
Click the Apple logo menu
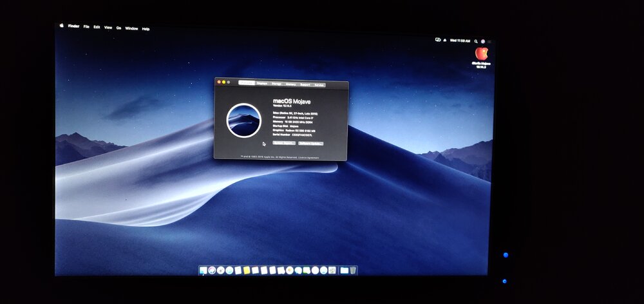[62, 26]
